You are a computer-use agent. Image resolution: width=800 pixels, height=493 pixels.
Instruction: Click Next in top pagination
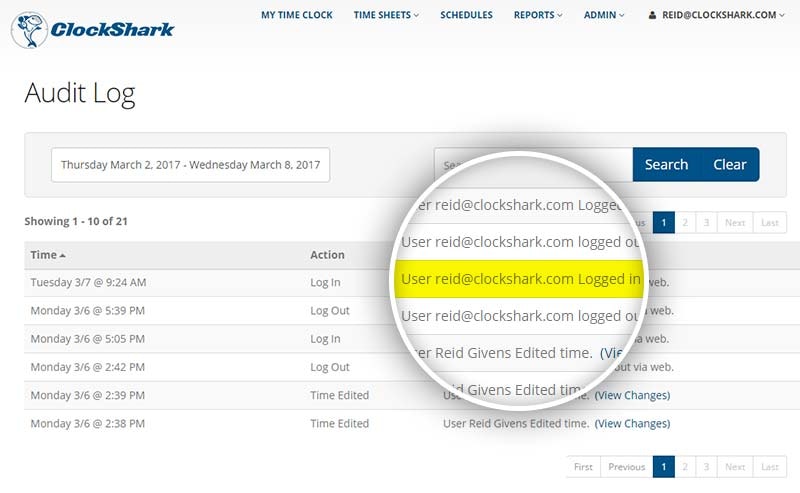[735, 223]
